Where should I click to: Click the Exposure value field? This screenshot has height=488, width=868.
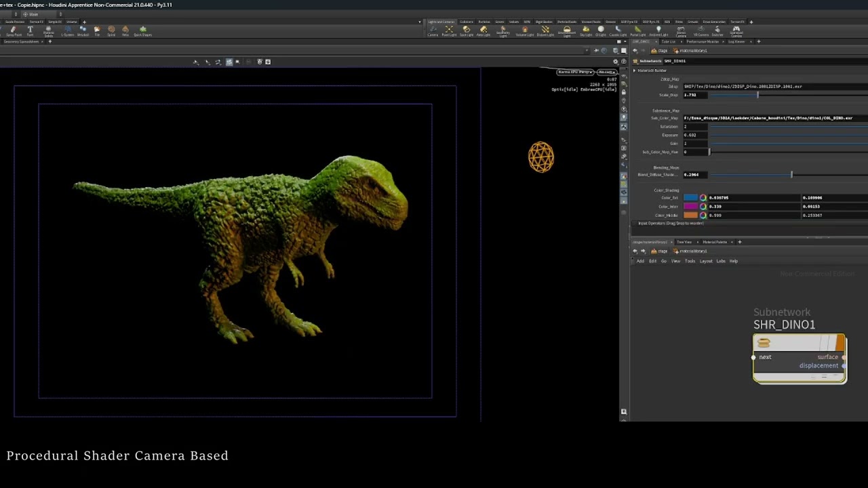pos(695,135)
